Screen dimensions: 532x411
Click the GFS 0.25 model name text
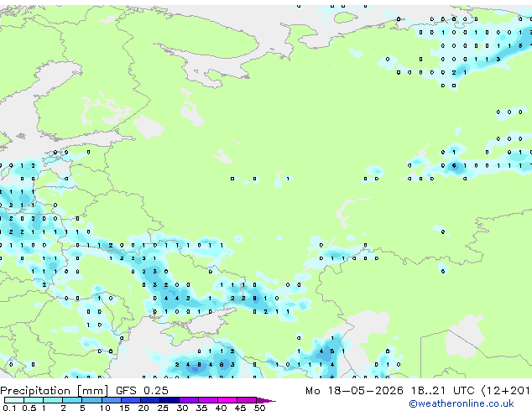coord(142,391)
